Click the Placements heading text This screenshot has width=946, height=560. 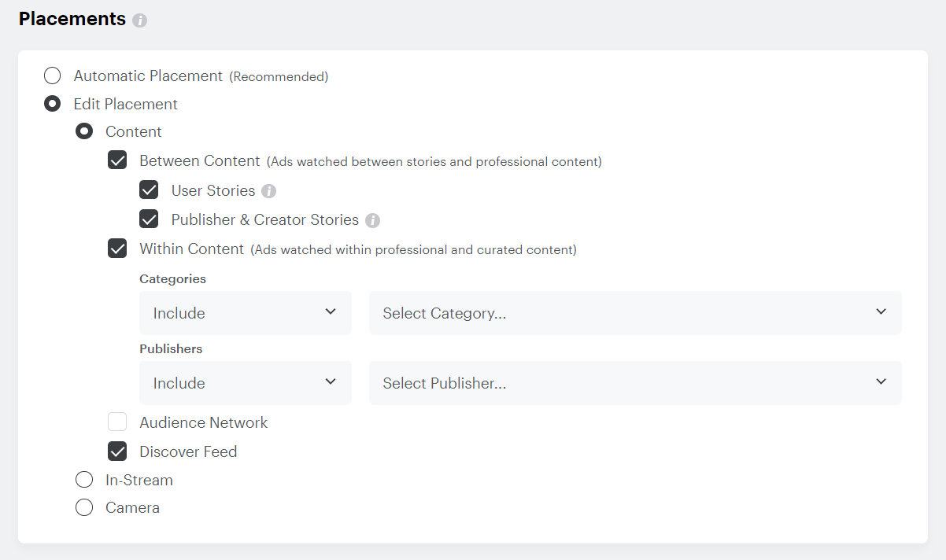click(72, 19)
